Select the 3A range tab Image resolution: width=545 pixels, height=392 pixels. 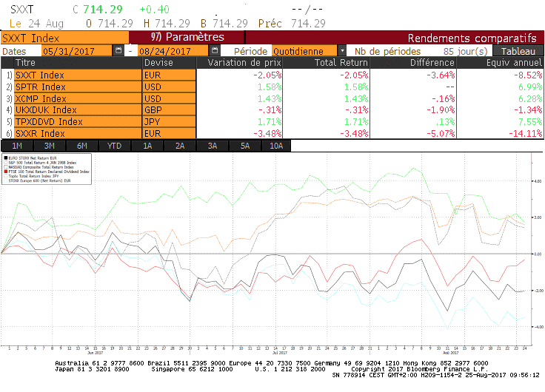point(213,146)
